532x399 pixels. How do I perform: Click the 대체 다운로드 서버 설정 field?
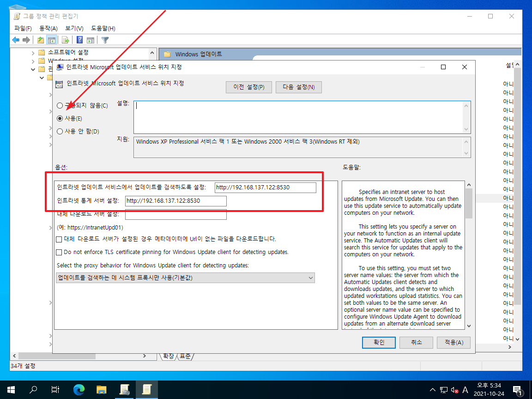(176, 214)
